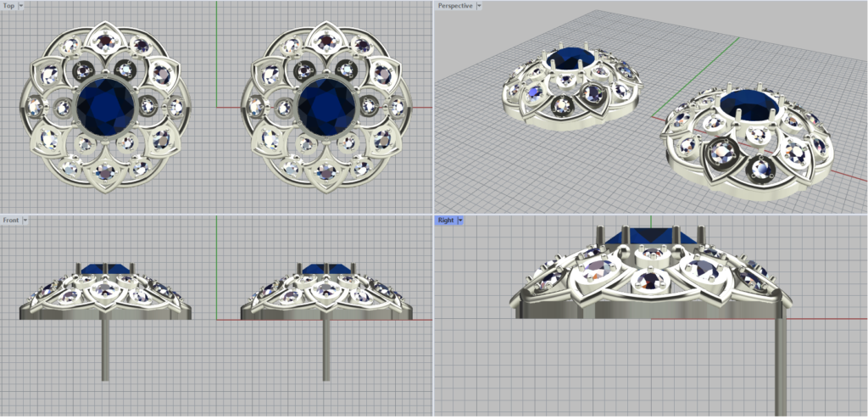Click the highlighted Right viewport title
Image resolution: width=868 pixels, height=419 pixels.
point(445,221)
